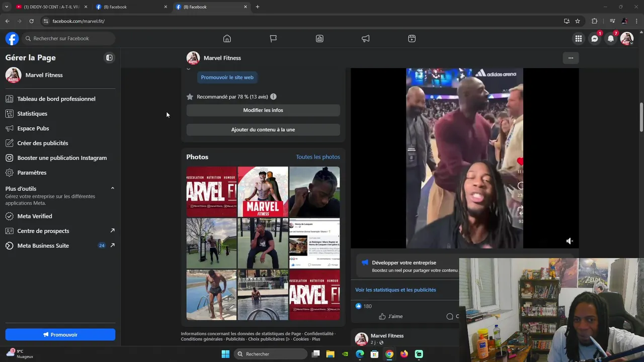The height and width of the screenshot is (362, 644).
Task: Click the Confidentialité footer link
Action: coord(318,334)
